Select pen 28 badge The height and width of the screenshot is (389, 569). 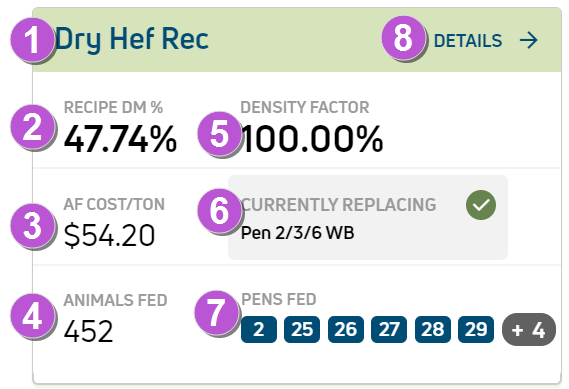point(433,329)
